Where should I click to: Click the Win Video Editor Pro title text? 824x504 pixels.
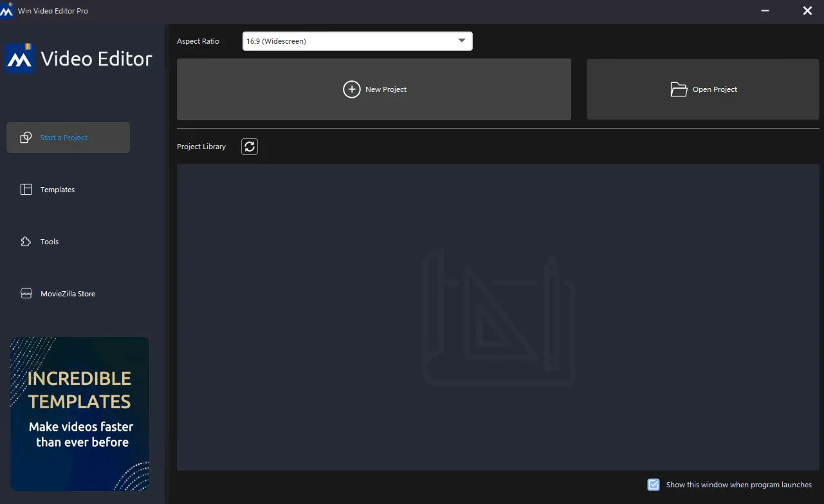click(x=53, y=11)
